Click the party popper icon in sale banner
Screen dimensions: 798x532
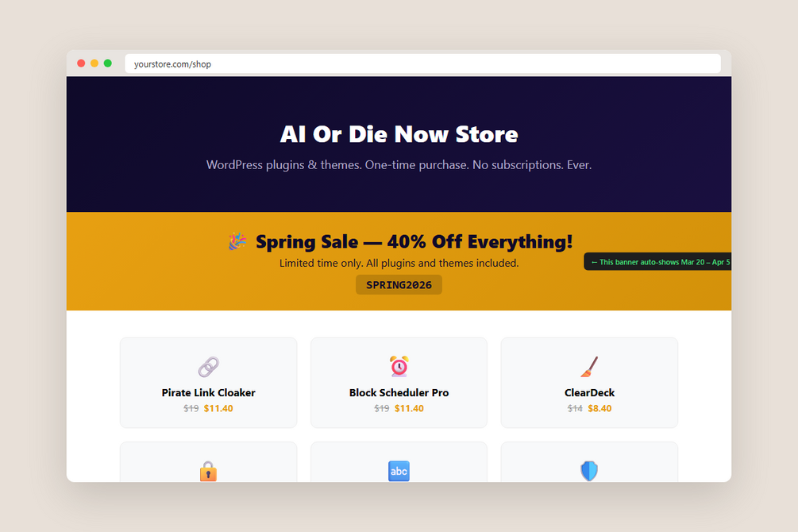(237, 241)
